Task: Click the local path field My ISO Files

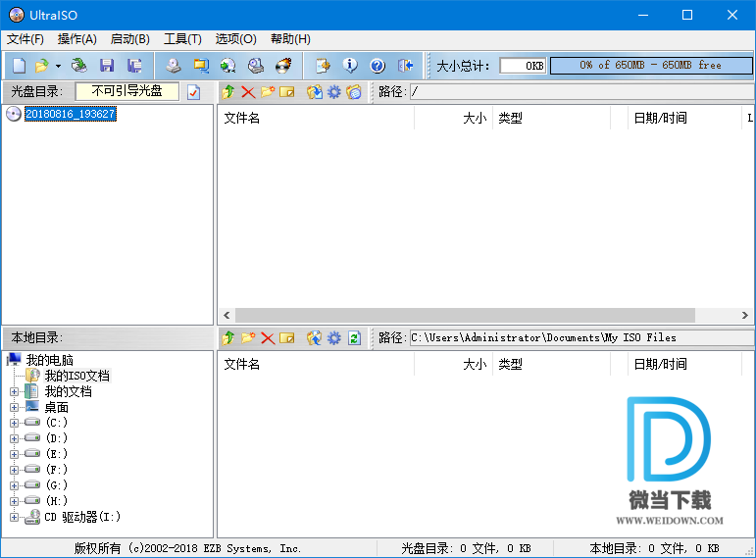Action: 582,337
